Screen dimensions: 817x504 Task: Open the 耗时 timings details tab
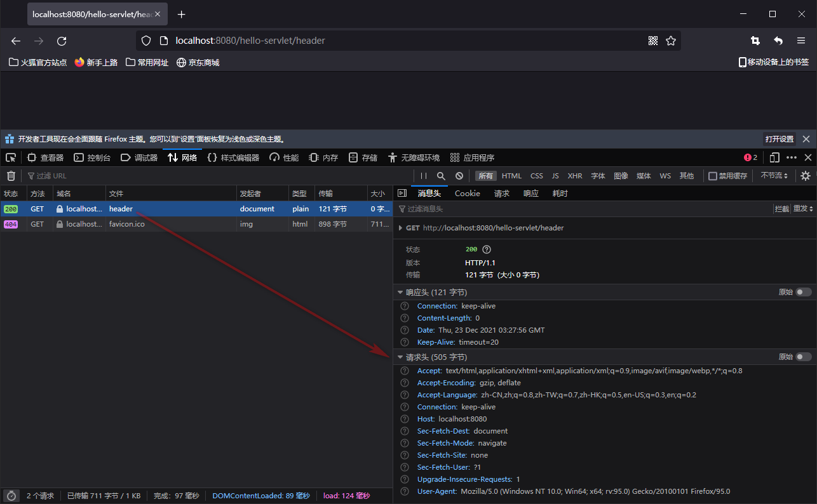(560, 193)
